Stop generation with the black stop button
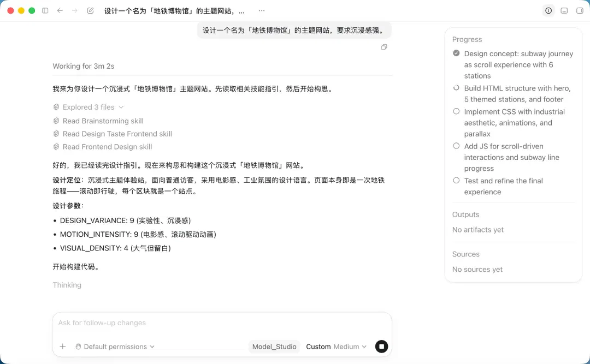Viewport: 590px width, 364px height. (381, 347)
